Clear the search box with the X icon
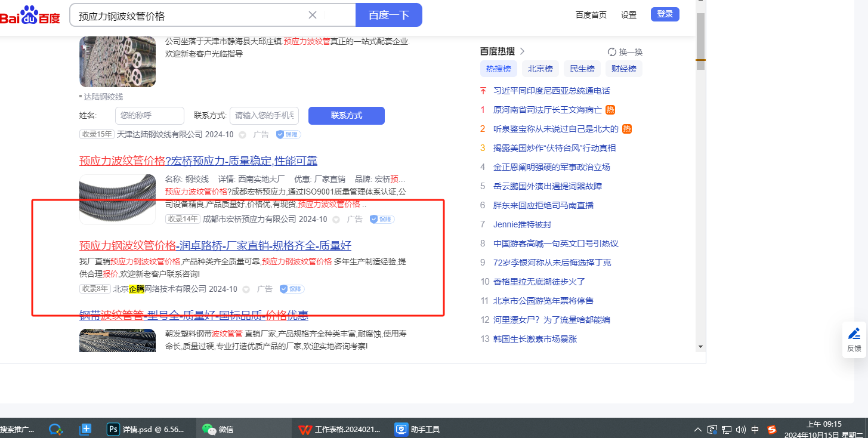Image resolution: width=868 pixels, height=438 pixels. (x=313, y=15)
